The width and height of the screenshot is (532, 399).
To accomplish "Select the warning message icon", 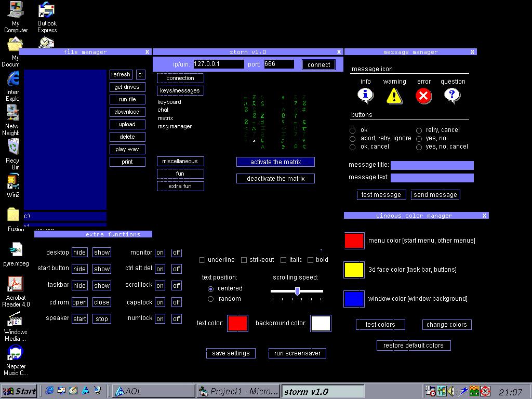I will pyautogui.click(x=394, y=96).
